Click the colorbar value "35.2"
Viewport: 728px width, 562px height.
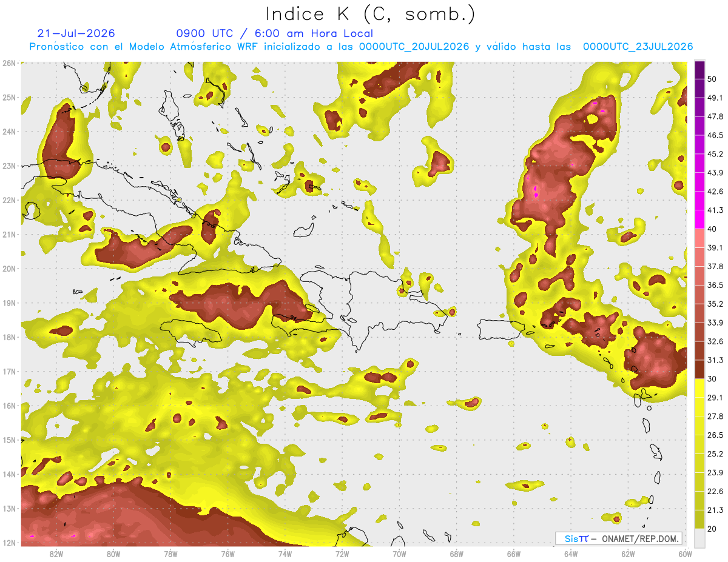(715, 304)
